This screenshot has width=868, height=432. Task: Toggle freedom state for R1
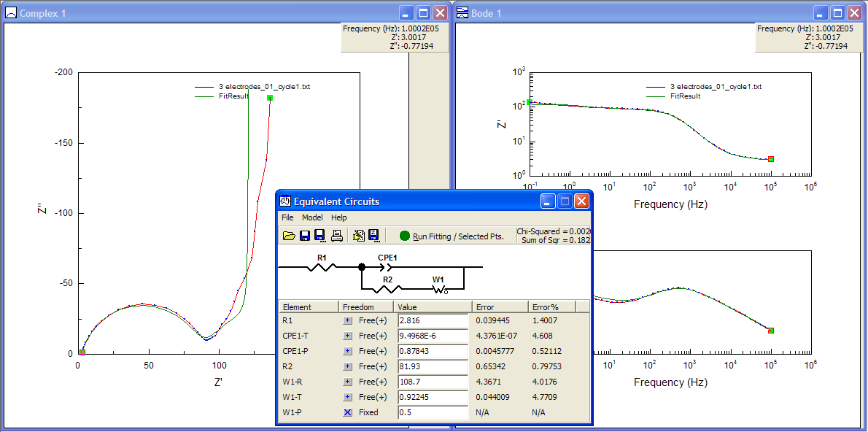pyautogui.click(x=348, y=320)
